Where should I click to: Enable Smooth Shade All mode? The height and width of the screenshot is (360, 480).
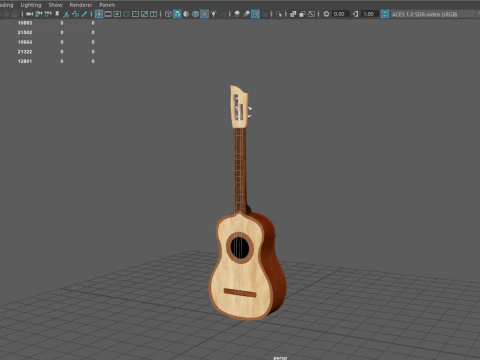pos(177,14)
